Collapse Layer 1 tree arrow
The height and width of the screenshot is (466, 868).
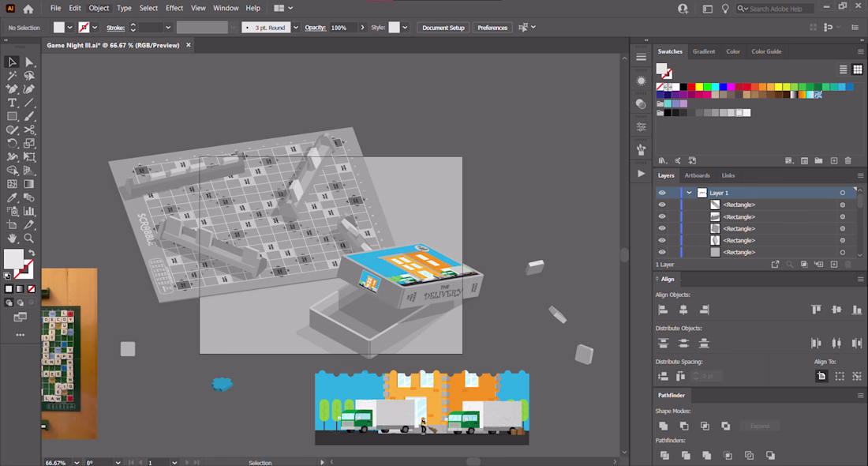tap(689, 193)
